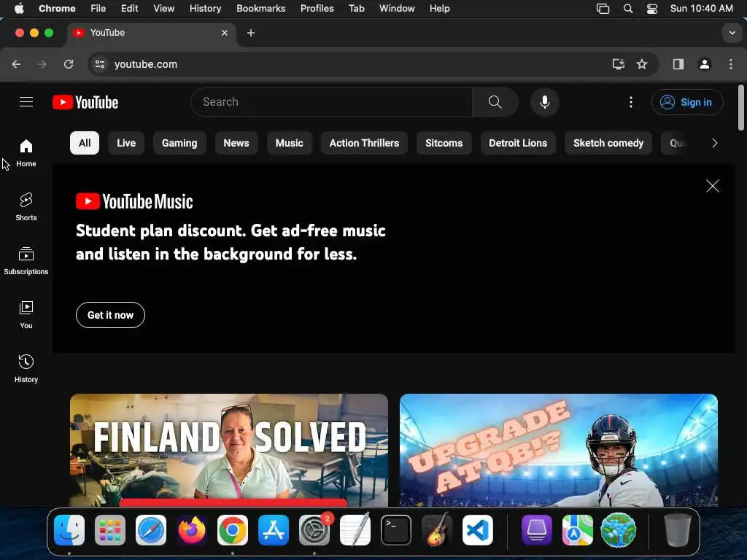Expand the tab search dropdown
This screenshot has width=747, height=560.
[x=732, y=33]
